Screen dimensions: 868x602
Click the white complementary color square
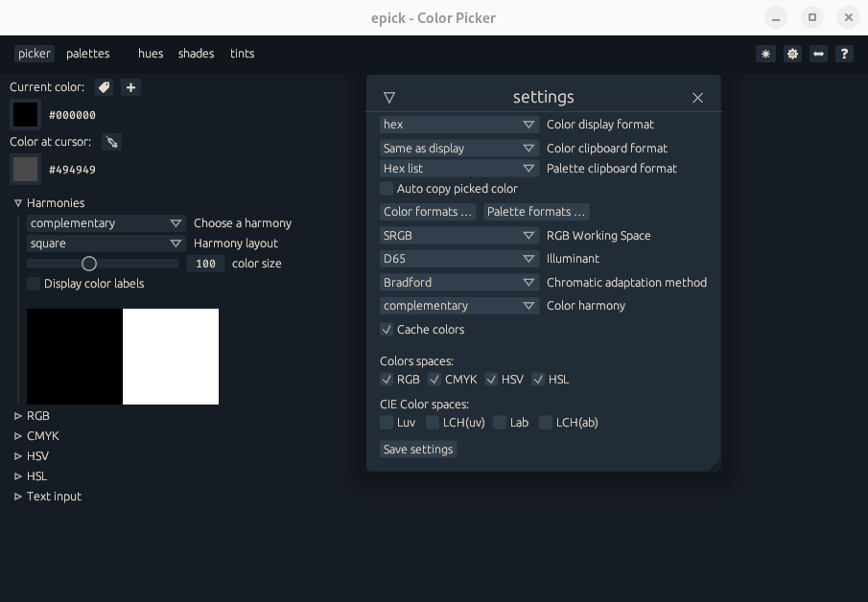click(171, 357)
